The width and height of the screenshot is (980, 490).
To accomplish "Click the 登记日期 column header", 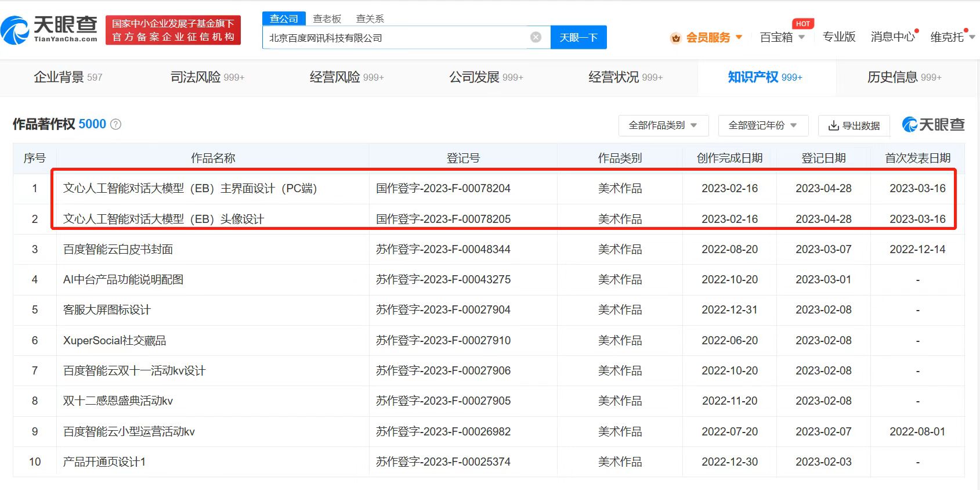I will click(823, 158).
